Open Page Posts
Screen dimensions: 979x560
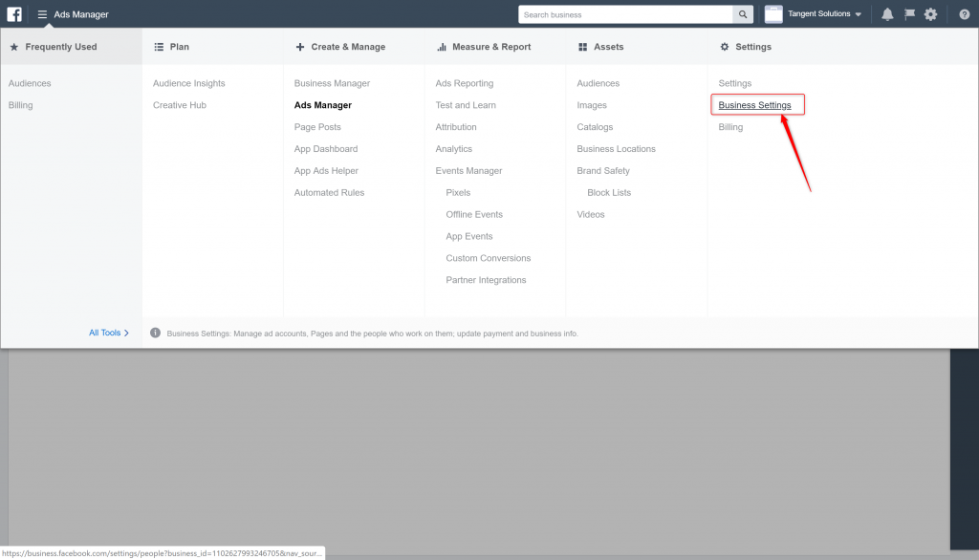[x=317, y=127]
